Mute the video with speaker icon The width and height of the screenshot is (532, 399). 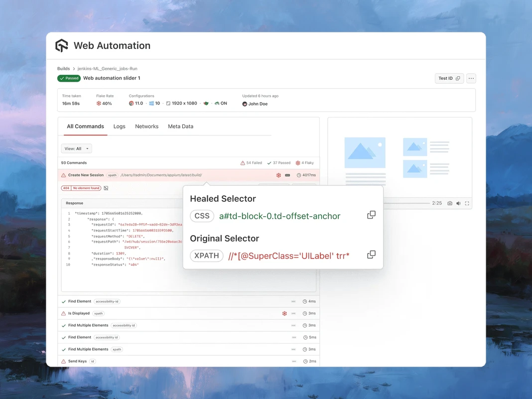tap(458, 203)
